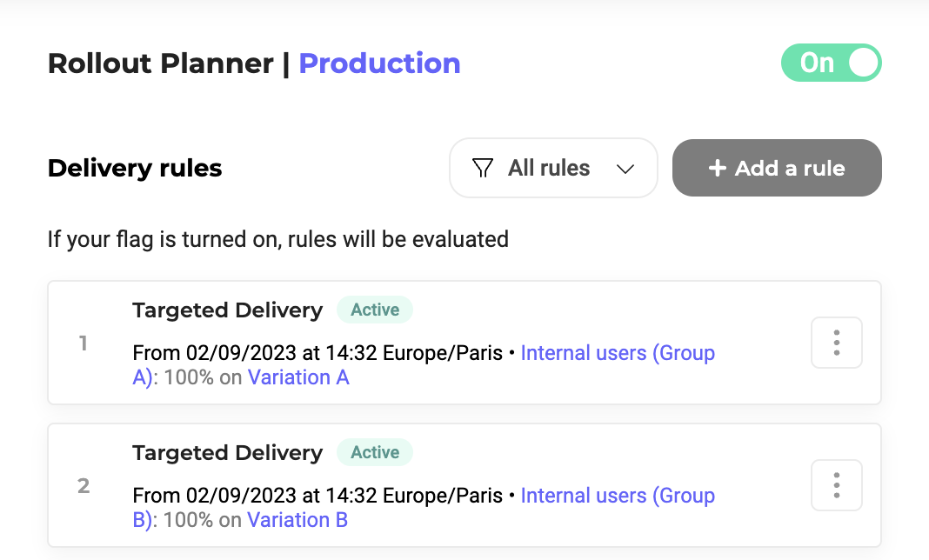Open the three-dot menu for rule 1
Image resolution: width=929 pixels, height=560 pixels.
(836, 343)
